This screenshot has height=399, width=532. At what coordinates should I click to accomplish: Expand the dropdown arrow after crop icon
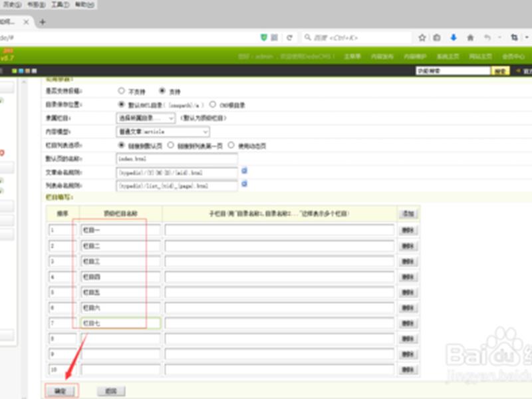click(x=527, y=37)
